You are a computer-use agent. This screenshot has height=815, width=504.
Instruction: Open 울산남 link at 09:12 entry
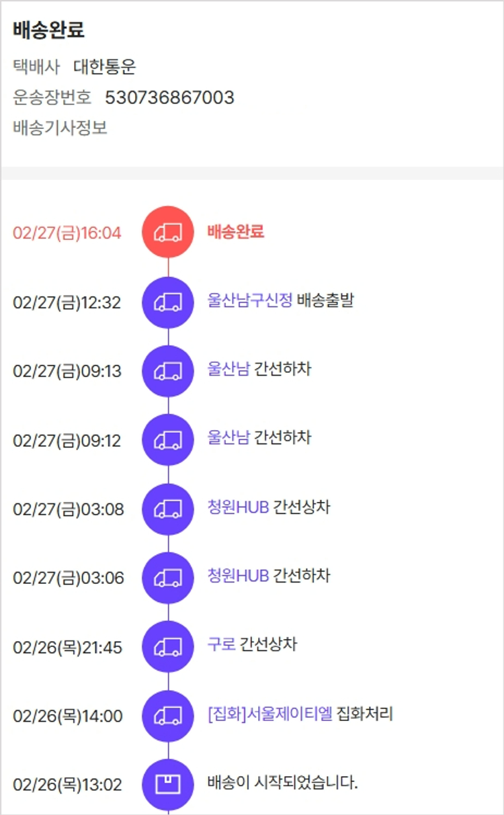tap(228, 438)
